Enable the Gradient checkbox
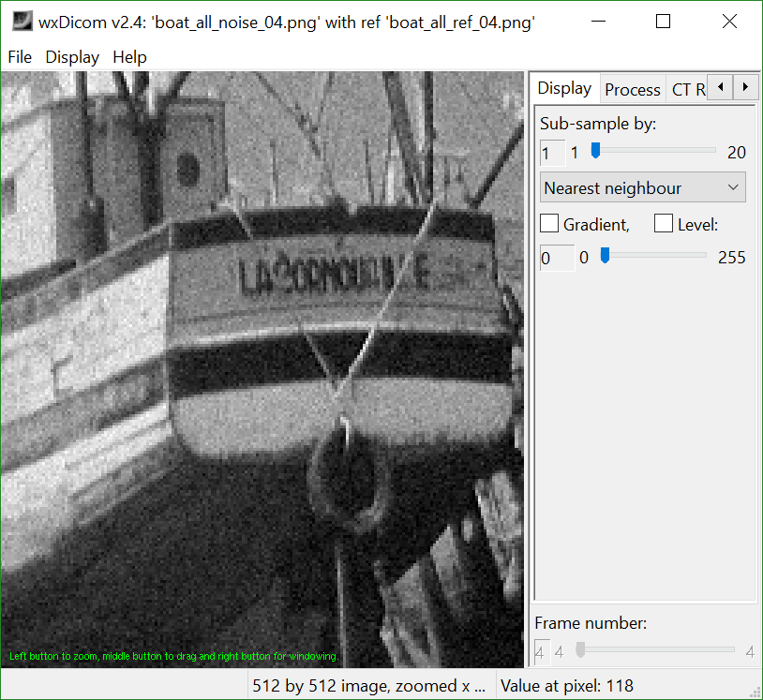 click(x=549, y=224)
